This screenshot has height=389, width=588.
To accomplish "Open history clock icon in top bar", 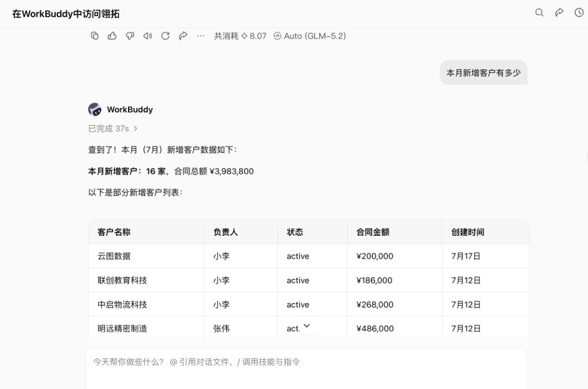I will [x=579, y=13].
